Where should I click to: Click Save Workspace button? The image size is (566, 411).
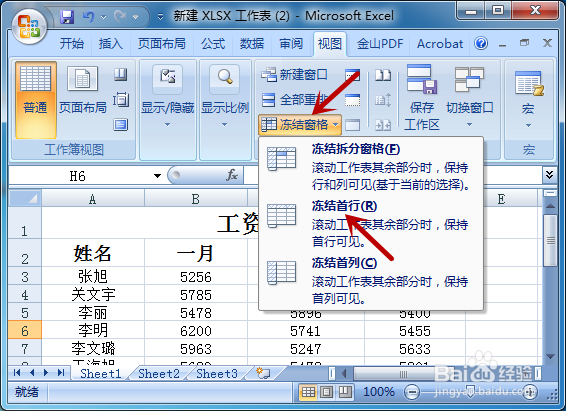coord(421,97)
